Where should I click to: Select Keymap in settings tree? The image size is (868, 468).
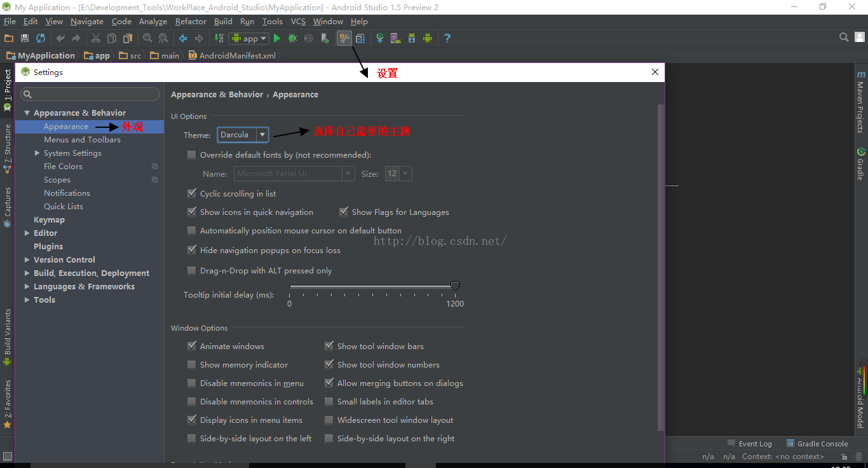pyautogui.click(x=49, y=220)
